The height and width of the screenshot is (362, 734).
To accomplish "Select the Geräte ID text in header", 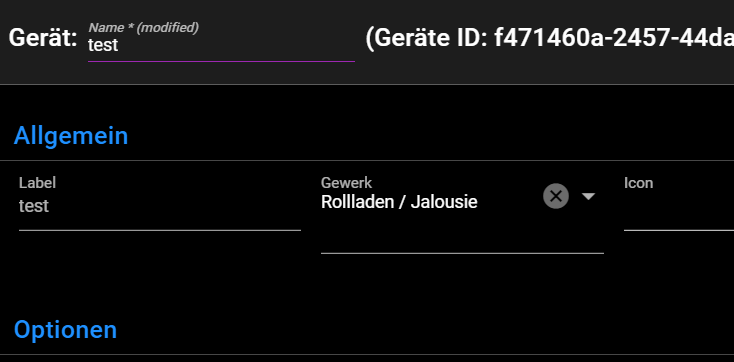I will [549, 38].
